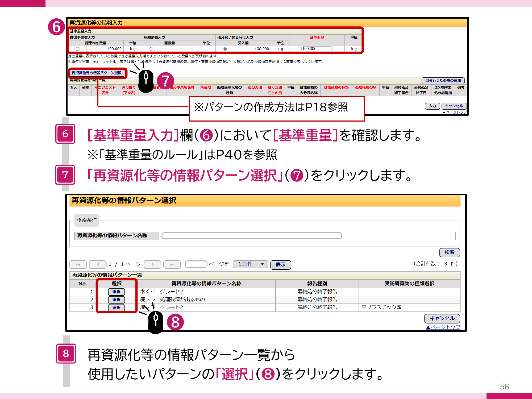Click 自ら行った処理の追加 button
The height and width of the screenshot is (399, 532).
tap(443, 80)
